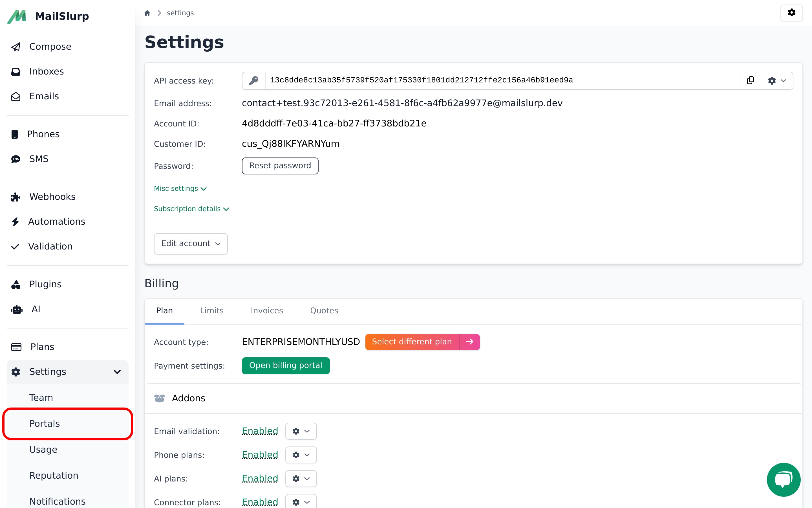Click the Webhooks puzzle icon
Image resolution: width=812 pixels, height=508 pixels.
coord(16,197)
